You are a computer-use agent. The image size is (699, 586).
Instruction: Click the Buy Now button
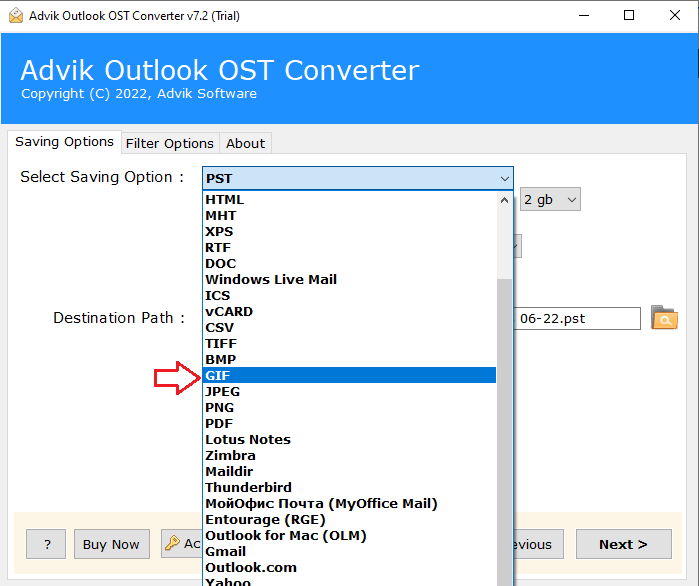click(x=111, y=544)
